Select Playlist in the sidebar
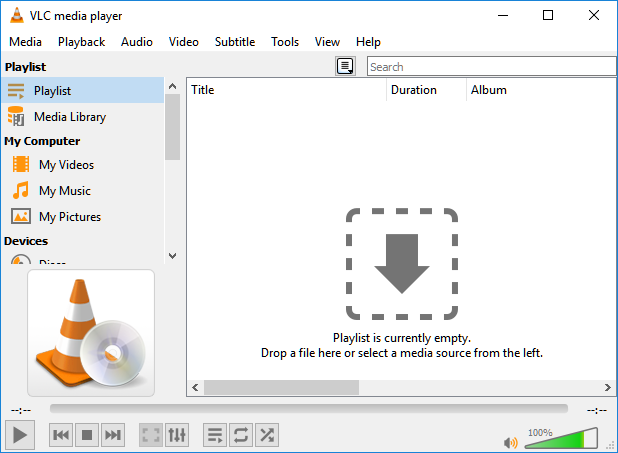 pyautogui.click(x=82, y=90)
